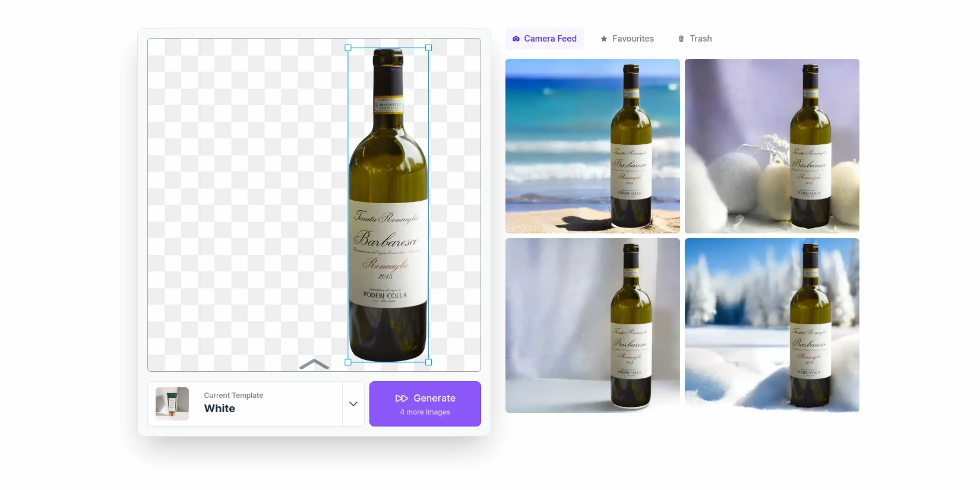The width and height of the screenshot is (980, 490).
Task: Click the trash can icon
Action: 681,39
